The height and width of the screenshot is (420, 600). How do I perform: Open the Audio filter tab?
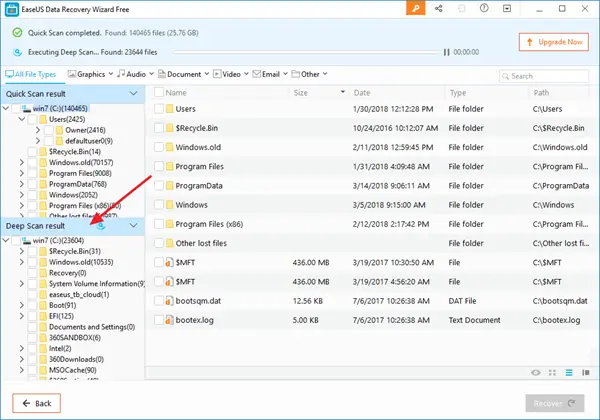coord(135,74)
